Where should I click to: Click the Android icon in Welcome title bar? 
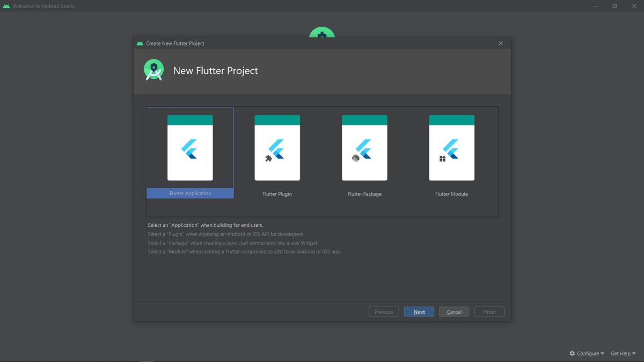click(6, 6)
